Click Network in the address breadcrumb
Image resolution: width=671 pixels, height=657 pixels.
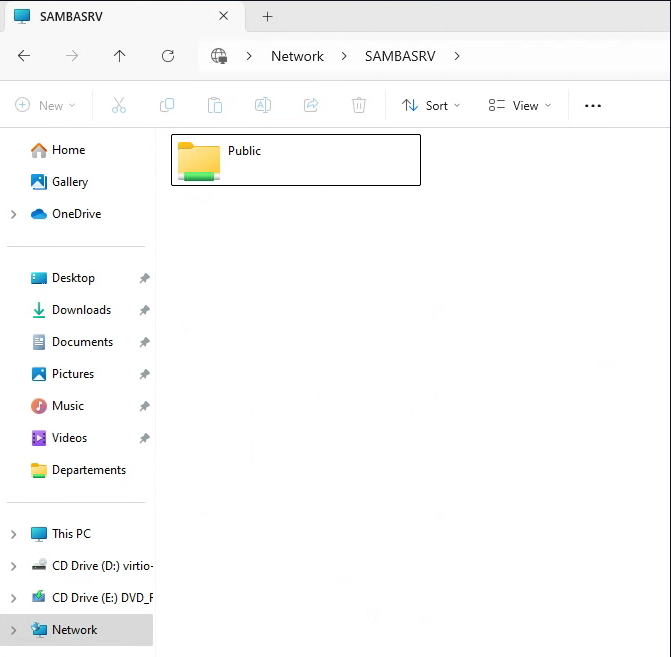297,56
